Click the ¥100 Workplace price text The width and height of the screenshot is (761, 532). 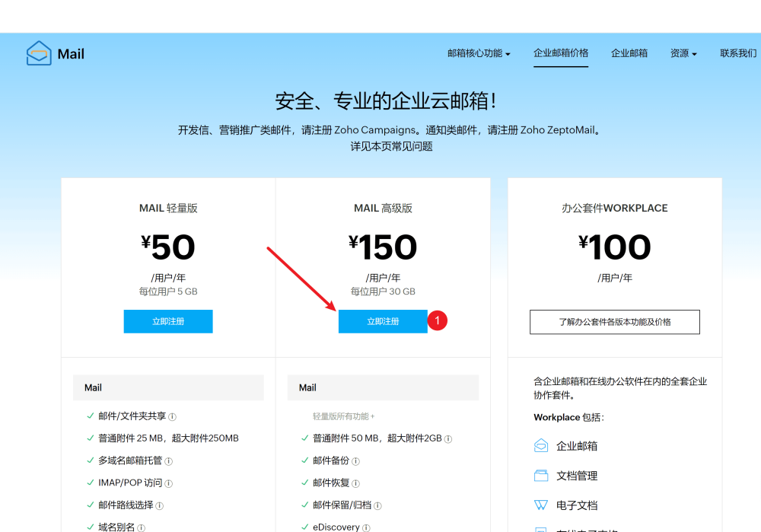click(614, 247)
